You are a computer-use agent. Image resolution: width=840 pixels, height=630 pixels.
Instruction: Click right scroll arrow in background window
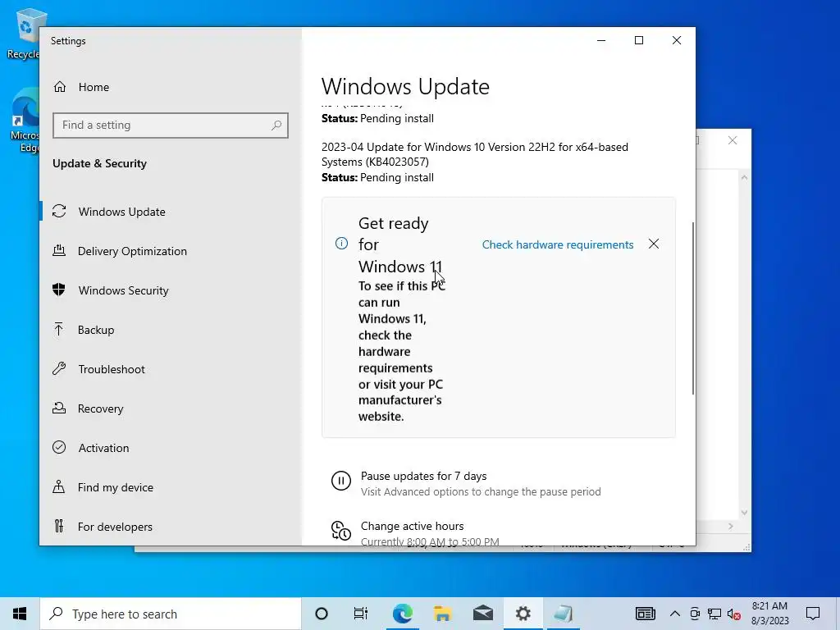(731, 527)
